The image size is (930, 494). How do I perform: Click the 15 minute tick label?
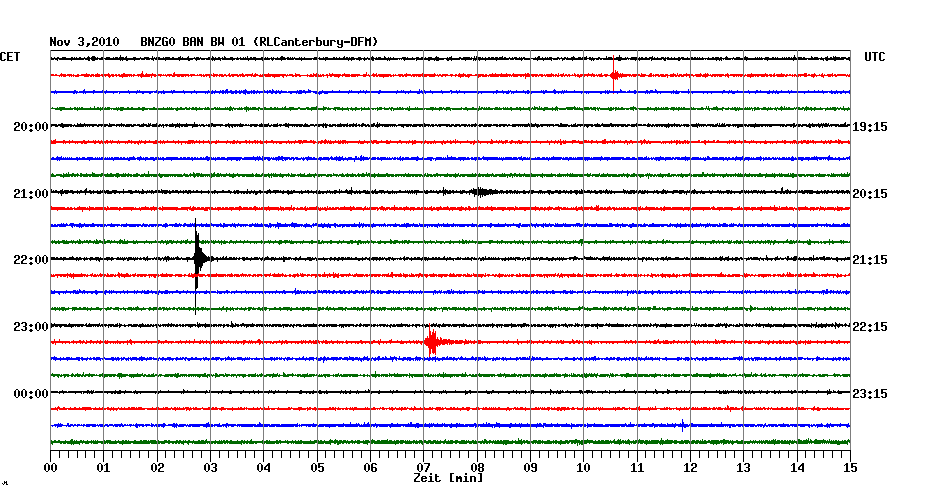[x=849, y=467]
